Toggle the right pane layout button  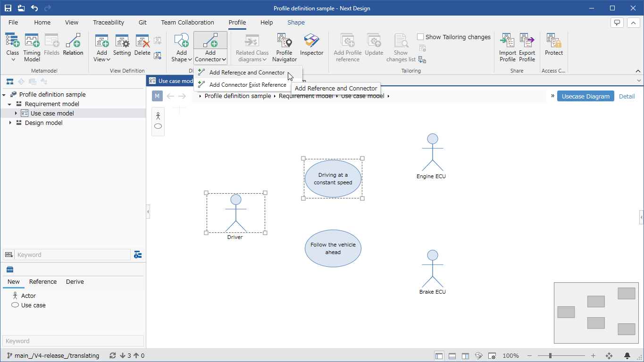[x=465, y=356]
